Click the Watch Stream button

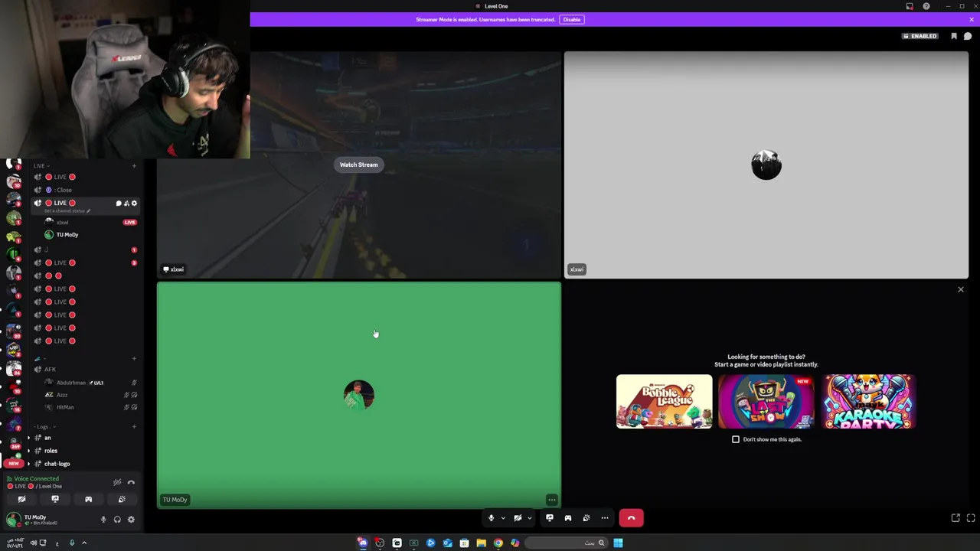coord(358,165)
